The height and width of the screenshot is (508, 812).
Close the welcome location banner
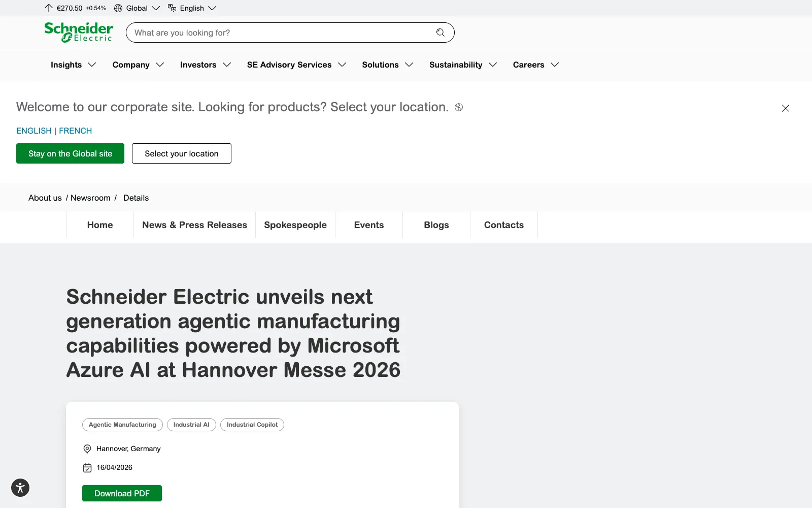click(786, 108)
